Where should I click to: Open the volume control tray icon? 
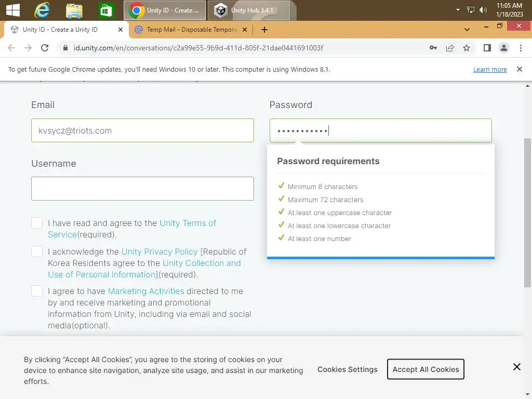(483, 10)
